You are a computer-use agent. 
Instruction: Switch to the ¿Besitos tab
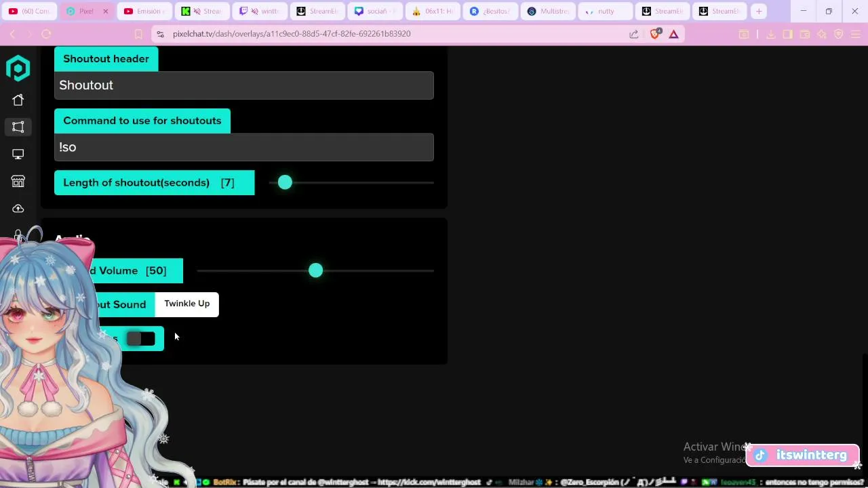coord(490,11)
